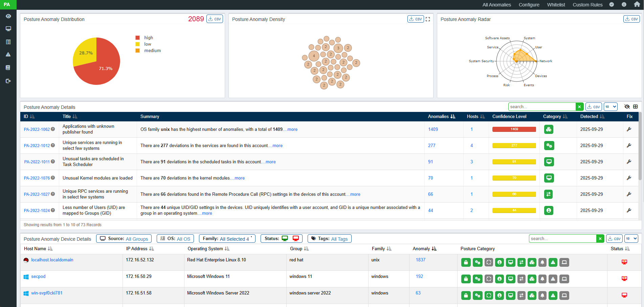Open the list report sidebar icon

pyautogui.click(x=8, y=42)
